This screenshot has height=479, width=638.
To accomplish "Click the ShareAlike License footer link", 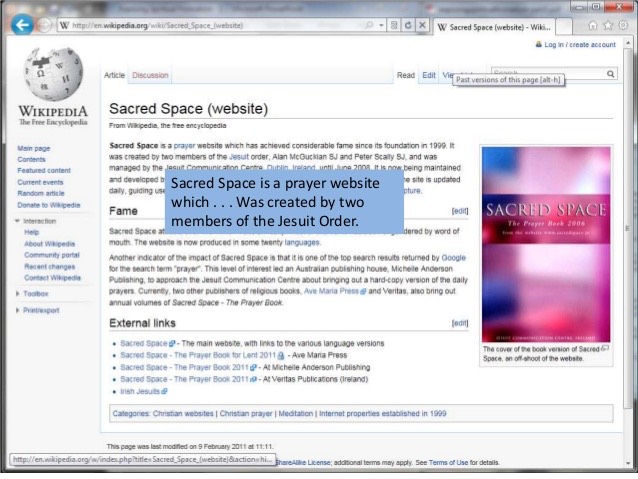I will click(304, 463).
